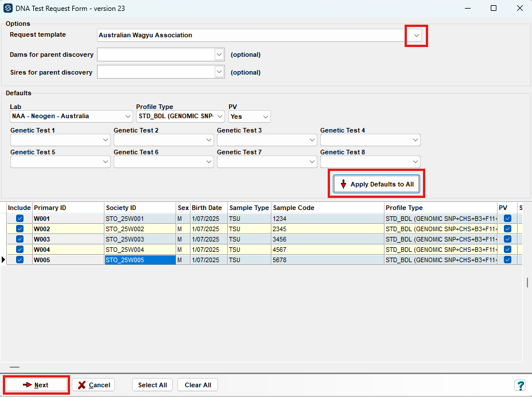Toggle PV checkbox for W002 row
The image size is (532, 397).
(x=507, y=229)
